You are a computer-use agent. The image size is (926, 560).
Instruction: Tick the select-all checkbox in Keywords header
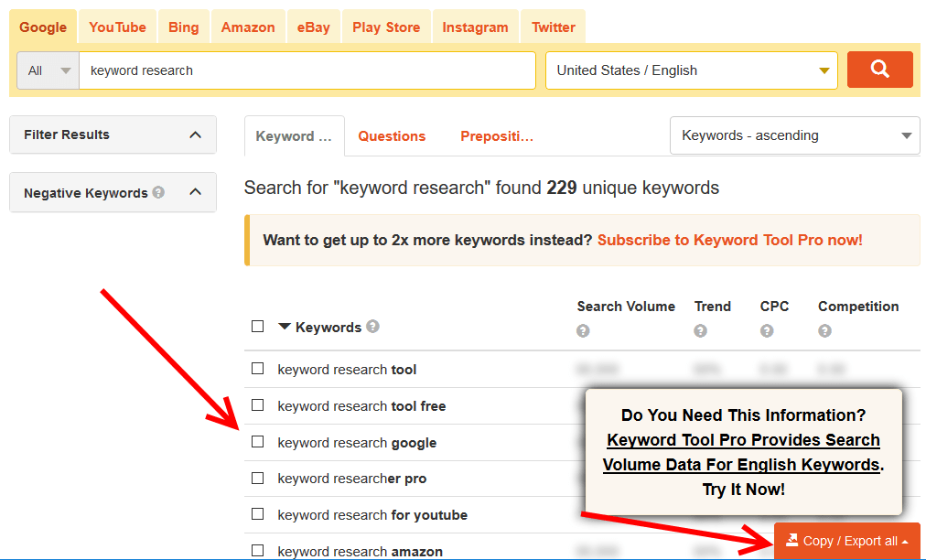[x=257, y=326]
